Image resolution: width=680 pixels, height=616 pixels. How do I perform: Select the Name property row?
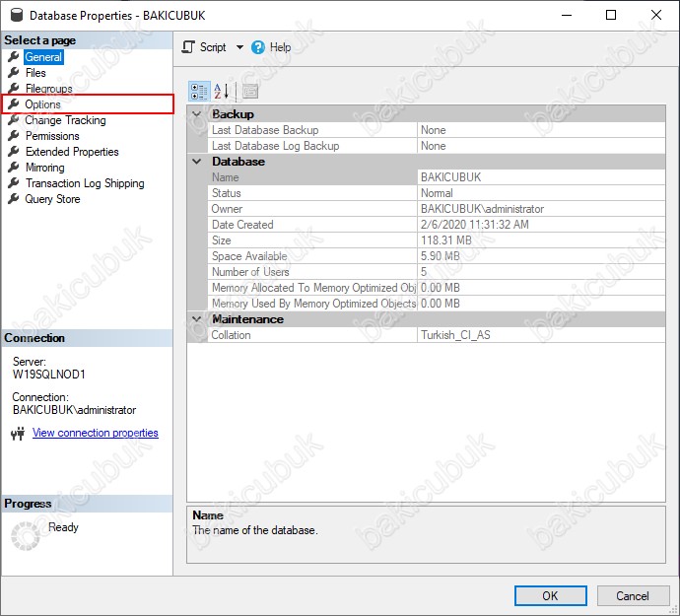437,177
